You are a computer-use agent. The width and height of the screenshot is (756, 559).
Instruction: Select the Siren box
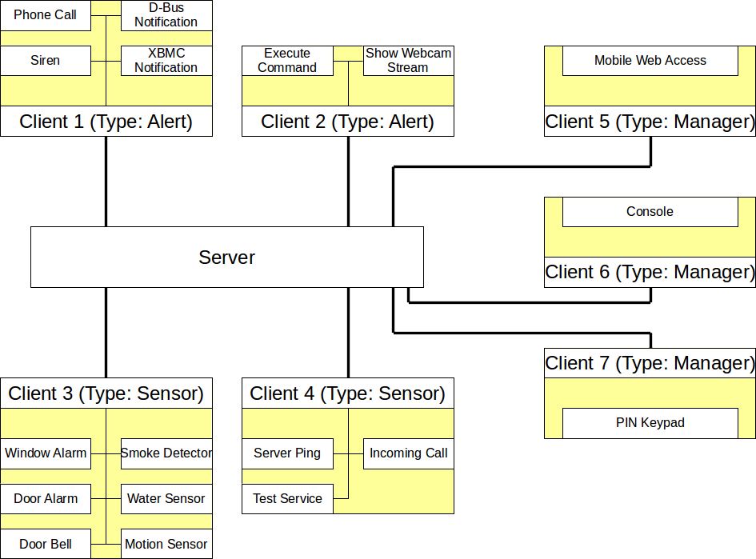[46, 61]
